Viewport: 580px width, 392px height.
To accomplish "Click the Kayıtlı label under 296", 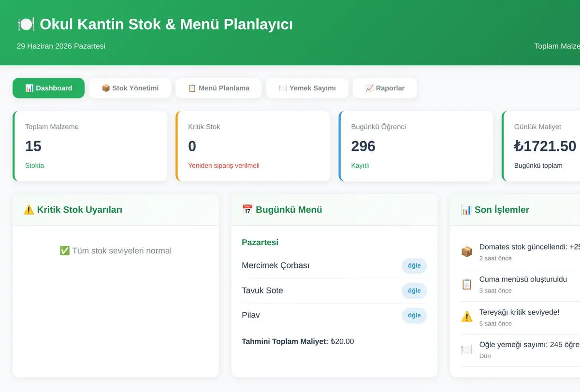I will 360,165.
